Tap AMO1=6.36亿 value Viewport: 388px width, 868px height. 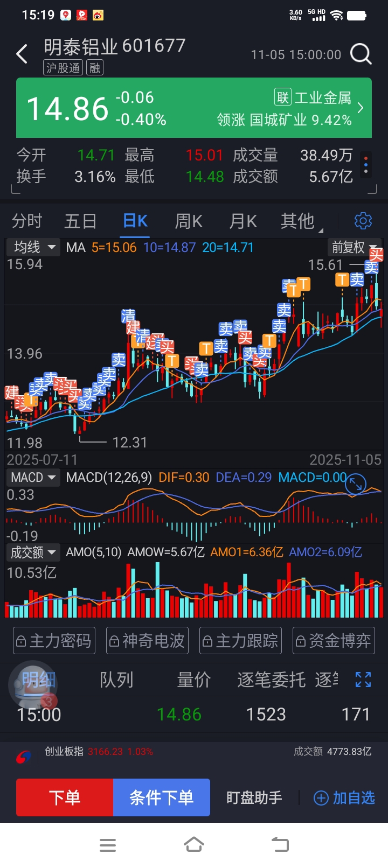[x=246, y=552]
